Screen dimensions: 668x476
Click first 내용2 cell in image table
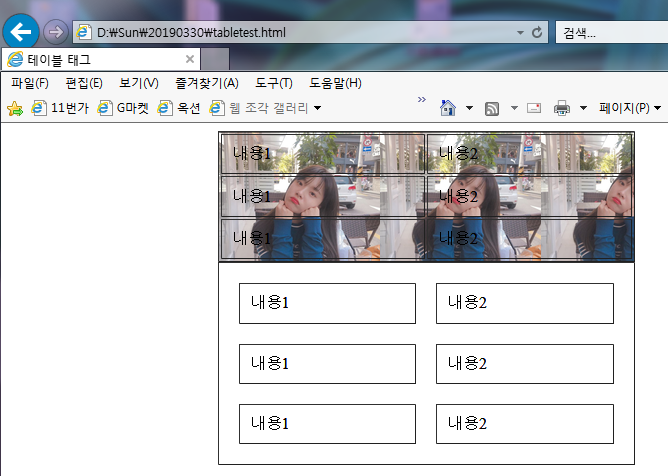click(x=530, y=154)
